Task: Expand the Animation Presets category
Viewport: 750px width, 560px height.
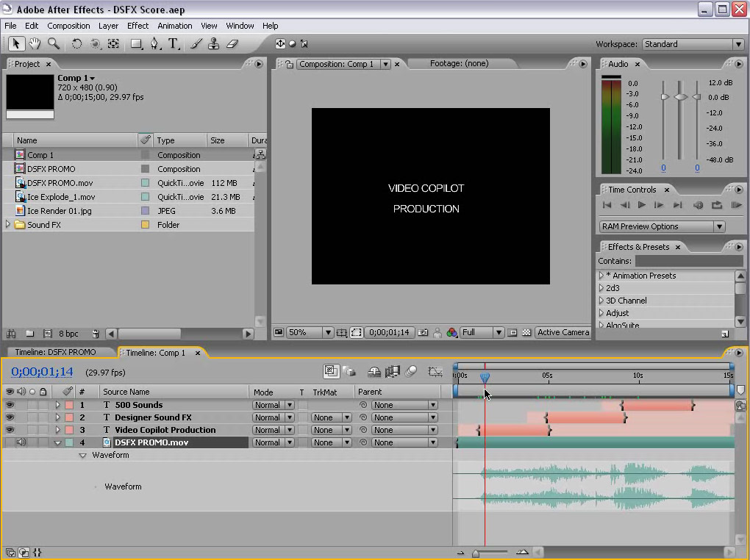Action: pos(601,276)
